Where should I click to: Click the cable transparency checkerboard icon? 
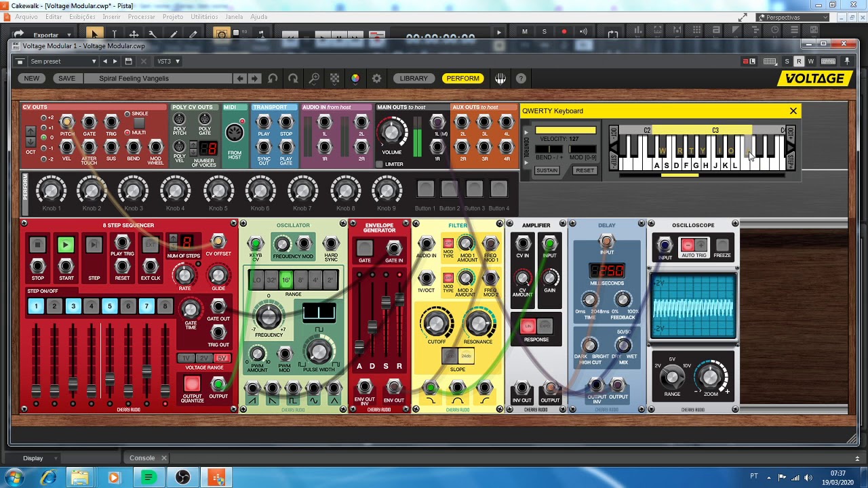(x=334, y=79)
